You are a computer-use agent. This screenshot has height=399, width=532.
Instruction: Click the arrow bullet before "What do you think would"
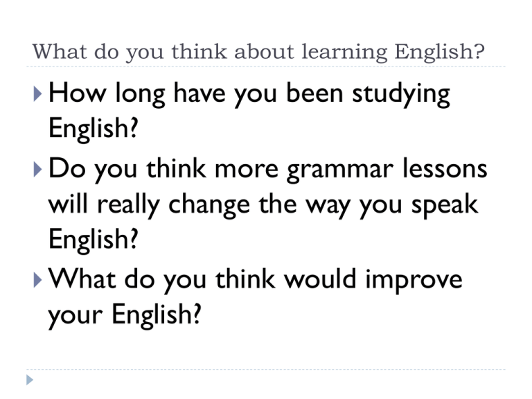[37, 281]
